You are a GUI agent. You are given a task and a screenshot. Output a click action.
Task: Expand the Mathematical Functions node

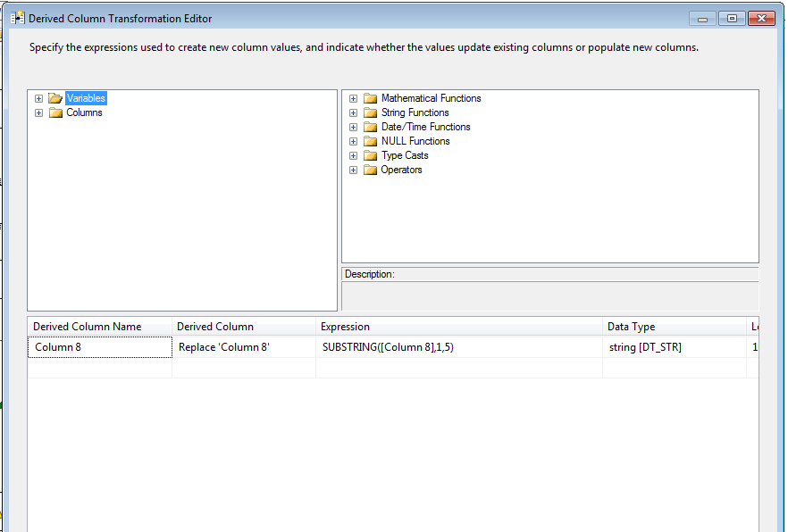(354, 98)
